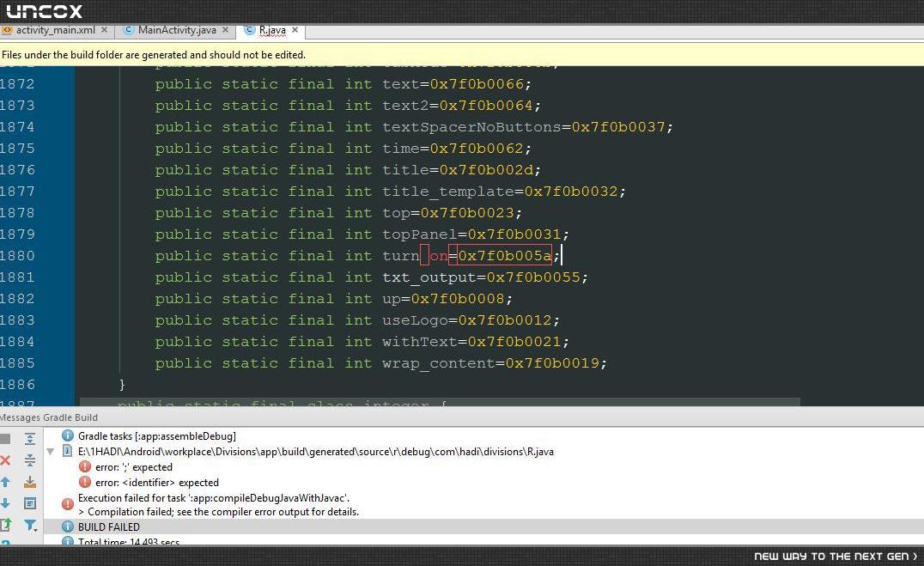The image size is (924, 566).
Task: Click the autoscroll to source icon
Action: (30, 483)
